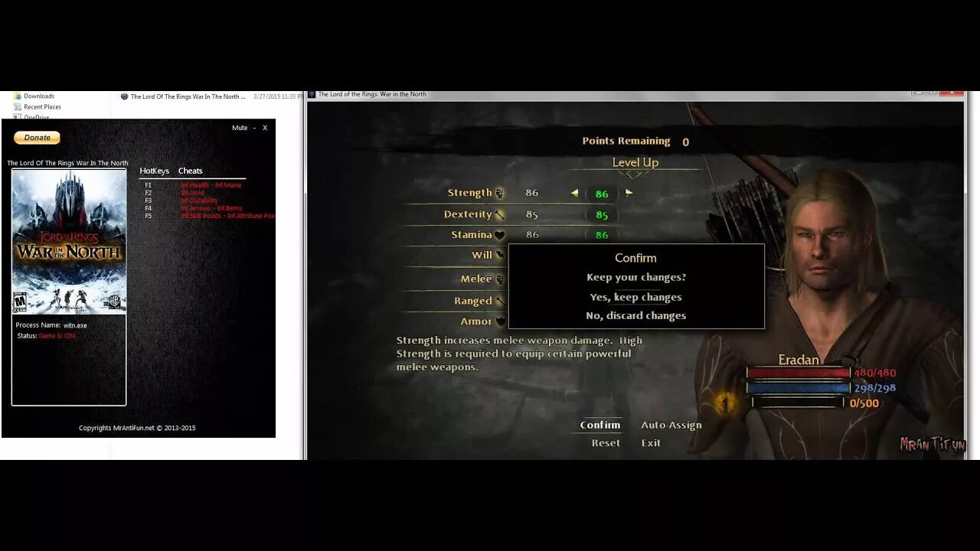Click Confirm in the Level Up menu
This screenshot has height=551, width=980.
pyautogui.click(x=600, y=425)
